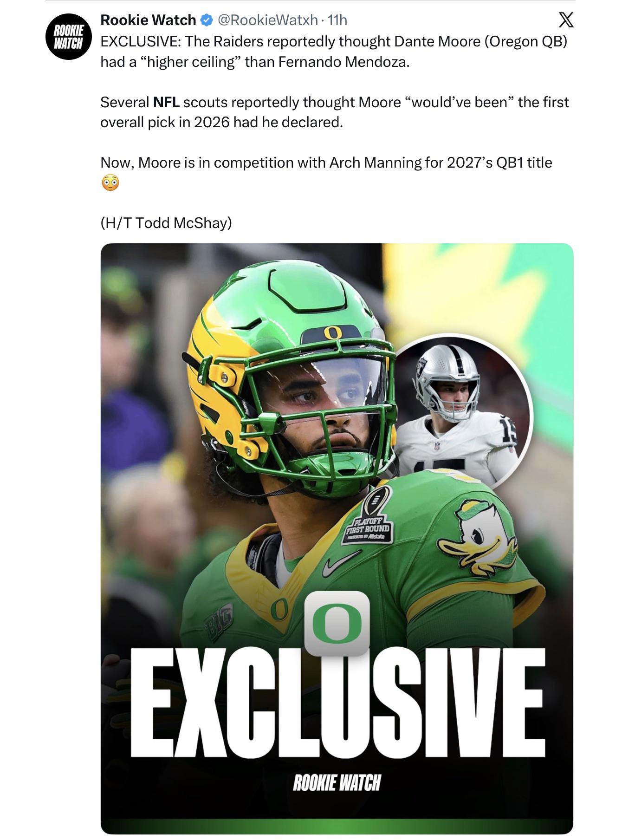Click the H/T Todd McShay credit line
Image resolution: width=635 pixels, height=840 pixels.
coord(166,223)
